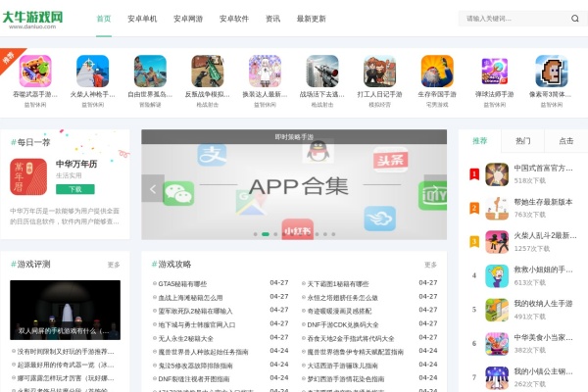Open DNF手游CDK兑换码大全 link
Image resolution: width=588 pixels, height=392 pixels.
[343, 324]
